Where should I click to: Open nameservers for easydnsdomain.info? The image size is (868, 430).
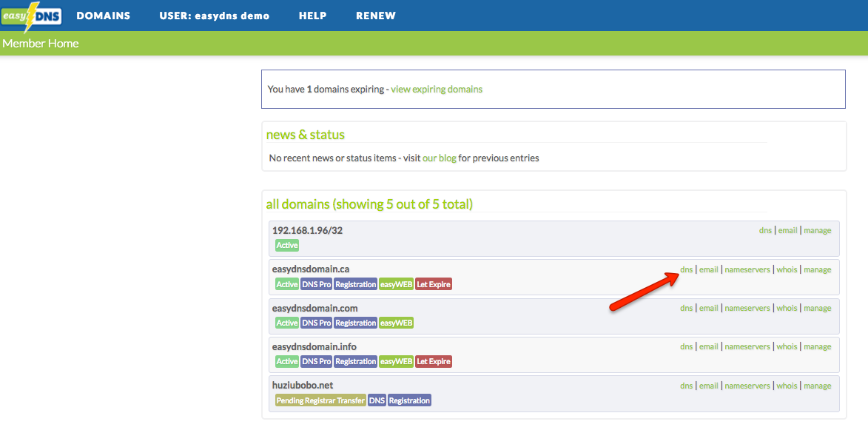coord(747,346)
